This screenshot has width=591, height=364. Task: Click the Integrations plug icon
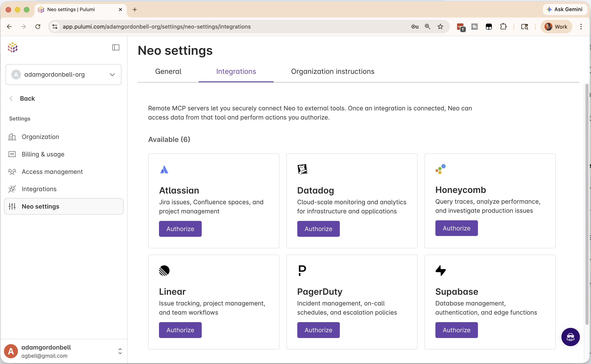(x=12, y=189)
